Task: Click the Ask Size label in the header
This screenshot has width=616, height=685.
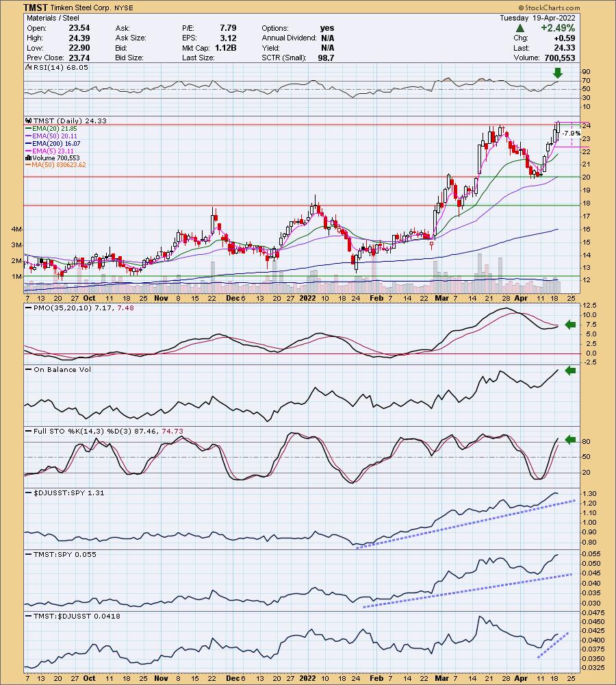Action: point(131,38)
